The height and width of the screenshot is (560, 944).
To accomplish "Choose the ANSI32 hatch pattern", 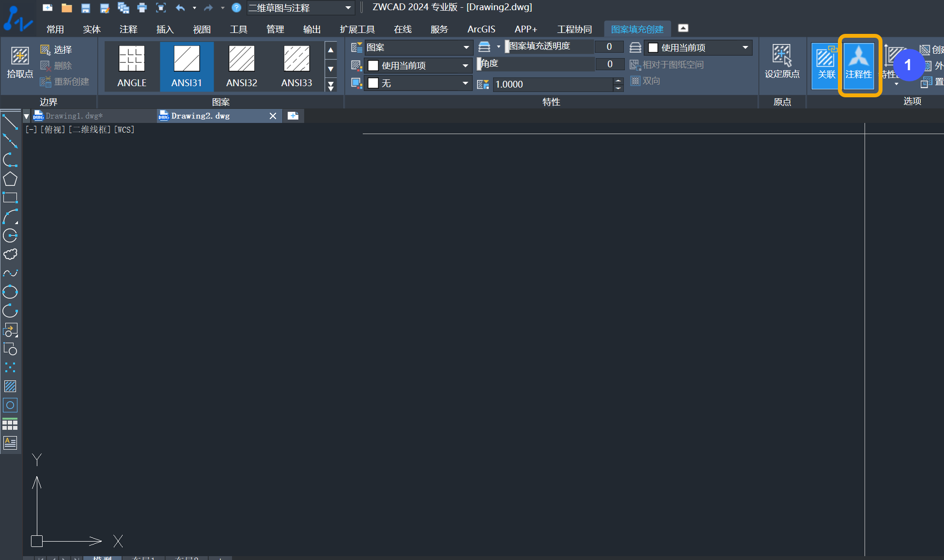I will coord(242,66).
